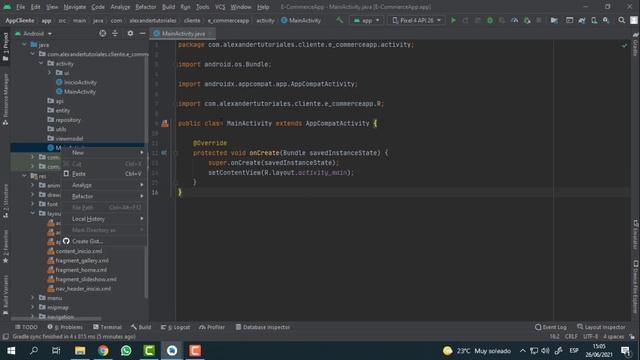This screenshot has height=360, width=640.
Task: Expand the mipmap folder node
Action: click(x=33, y=307)
